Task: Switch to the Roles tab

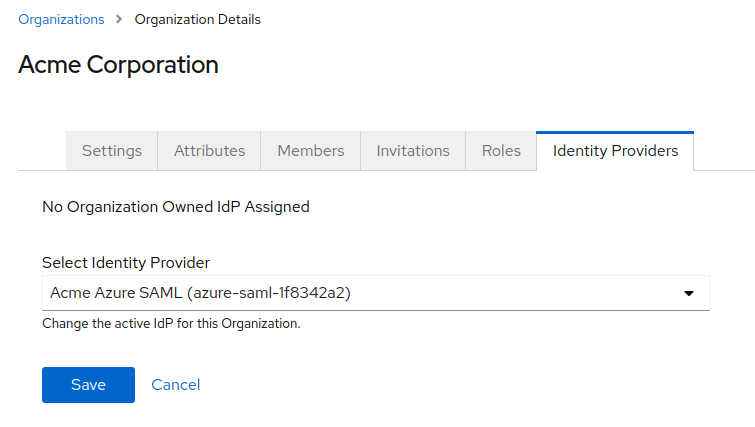Action: (501, 151)
